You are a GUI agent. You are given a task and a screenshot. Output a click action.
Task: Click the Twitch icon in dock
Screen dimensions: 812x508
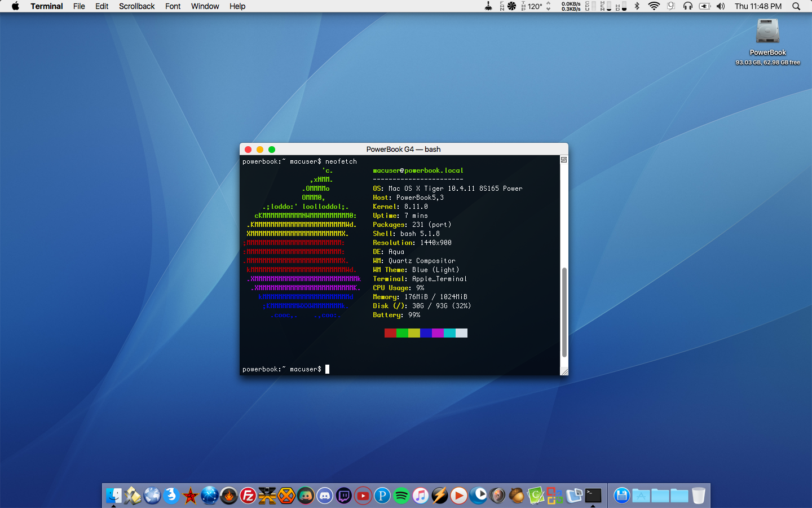pyautogui.click(x=344, y=496)
